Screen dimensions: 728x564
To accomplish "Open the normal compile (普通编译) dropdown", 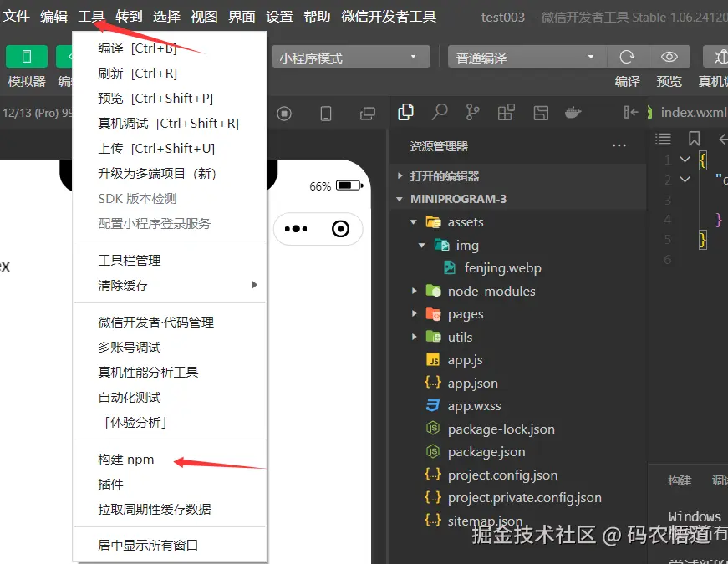I will pos(527,57).
